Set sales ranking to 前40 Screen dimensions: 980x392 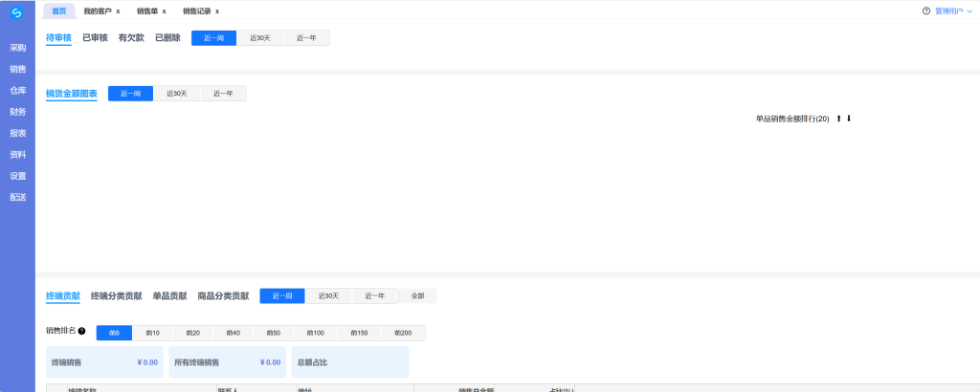coord(234,334)
